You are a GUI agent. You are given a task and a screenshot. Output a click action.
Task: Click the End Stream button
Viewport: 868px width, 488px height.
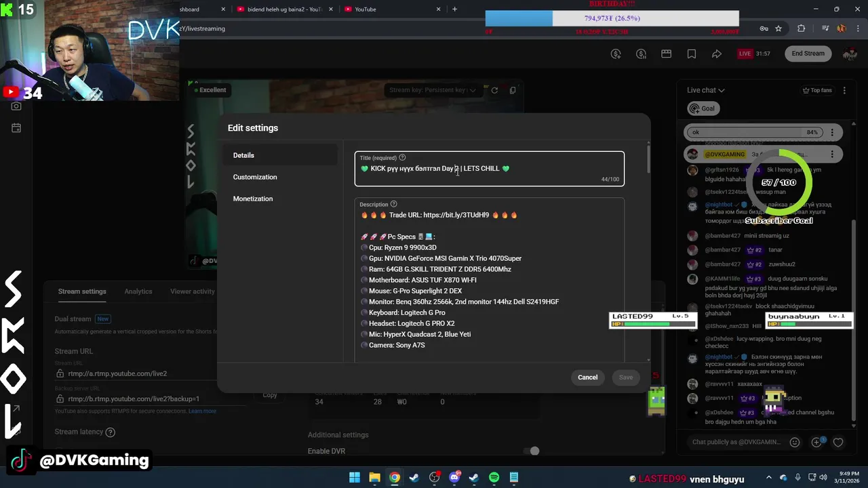[x=808, y=54]
